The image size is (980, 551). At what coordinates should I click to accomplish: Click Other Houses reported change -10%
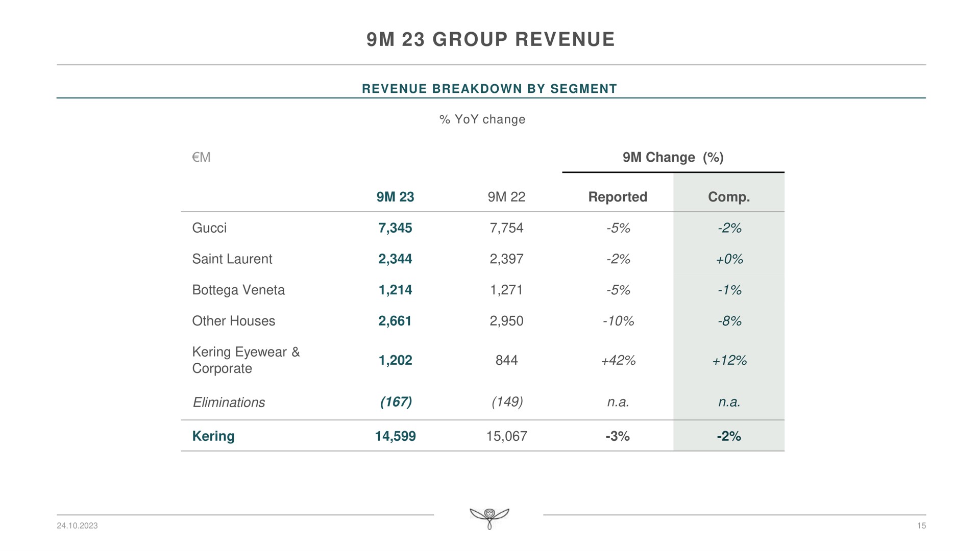[618, 321]
